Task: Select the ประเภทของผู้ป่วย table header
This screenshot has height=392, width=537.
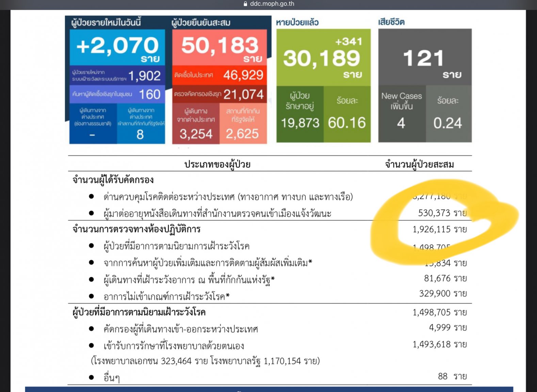Action: coord(217,164)
